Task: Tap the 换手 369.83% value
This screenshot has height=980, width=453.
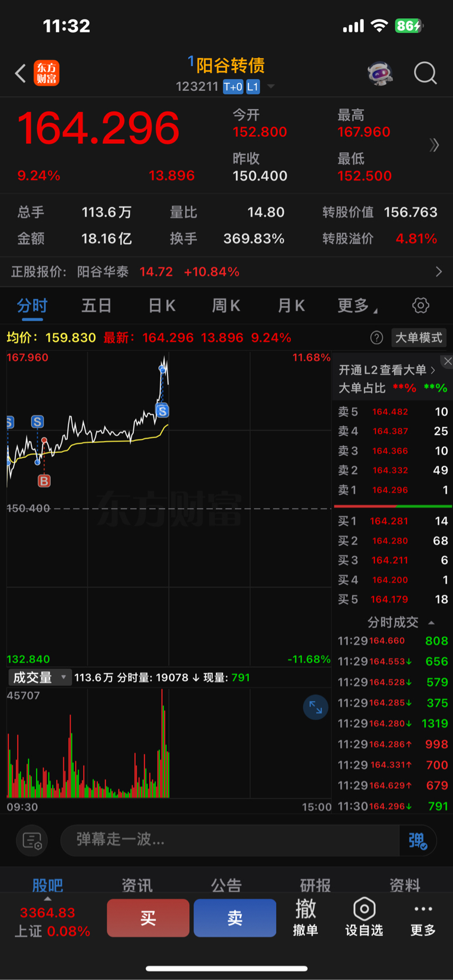Action: tap(254, 238)
